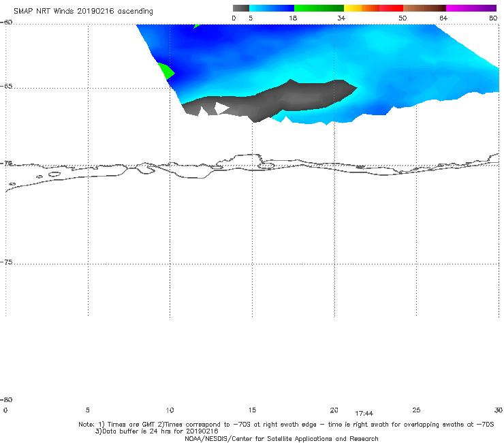The image size is (504, 443).
Task: Click the note line starting "Note: 1) Times are GMT"
Action: click(286, 425)
